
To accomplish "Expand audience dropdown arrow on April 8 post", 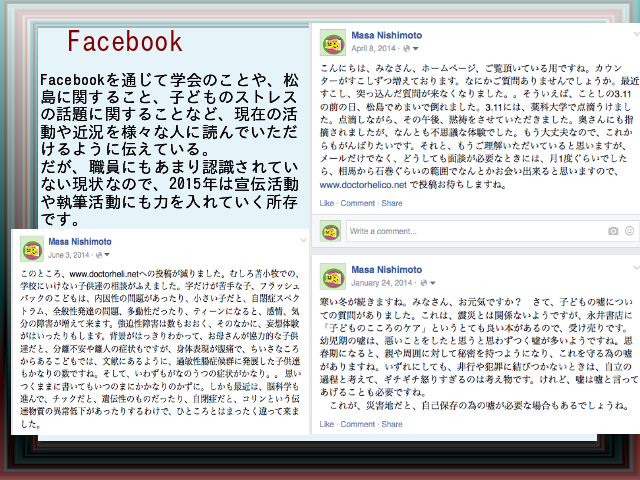I will (x=416, y=49).
